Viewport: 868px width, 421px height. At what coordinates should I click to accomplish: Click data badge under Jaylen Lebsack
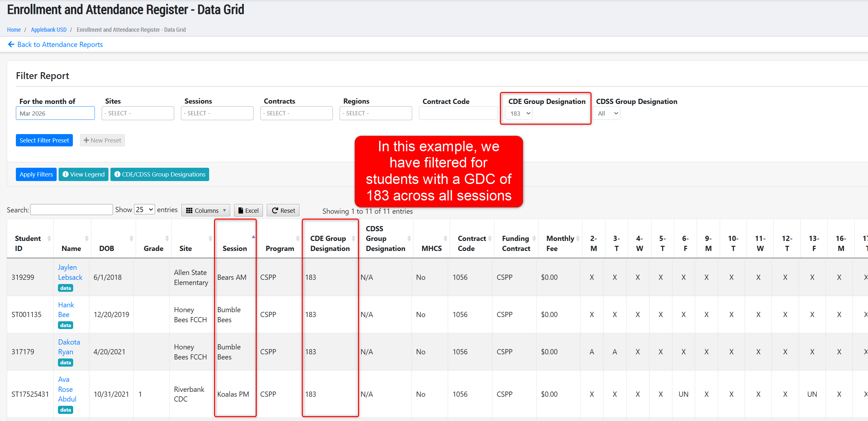click(x=65, y=288)
